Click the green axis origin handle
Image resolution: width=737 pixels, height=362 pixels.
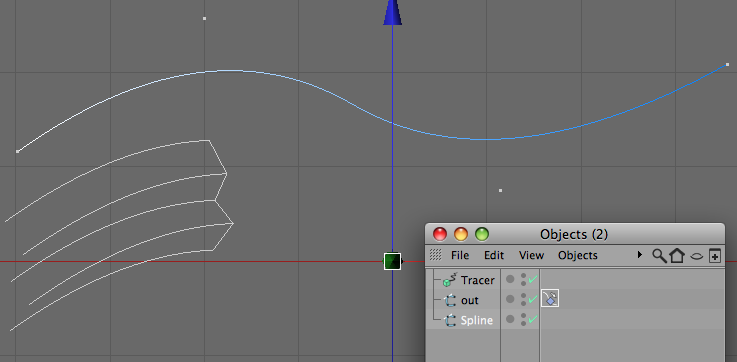pyautogui.click(x=392, y=261)
